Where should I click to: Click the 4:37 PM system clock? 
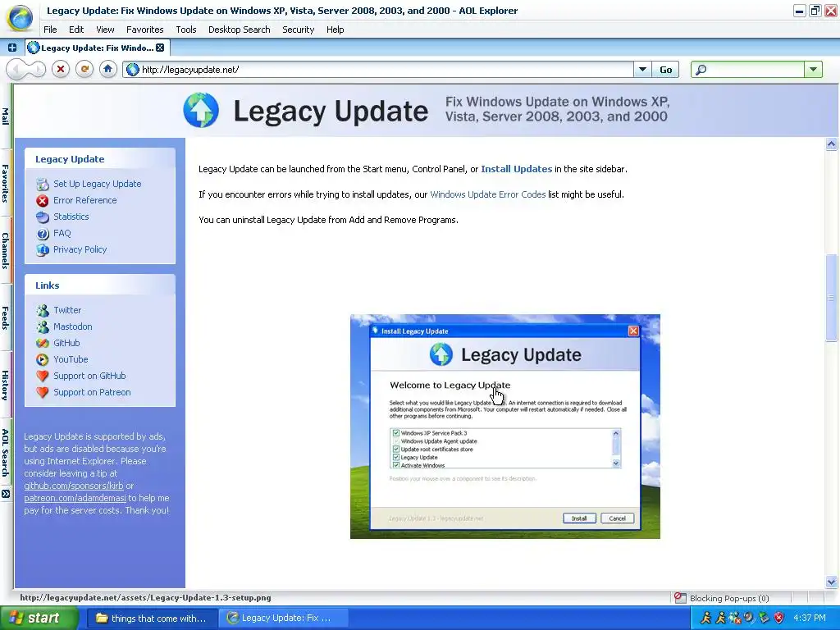[810, 619]
